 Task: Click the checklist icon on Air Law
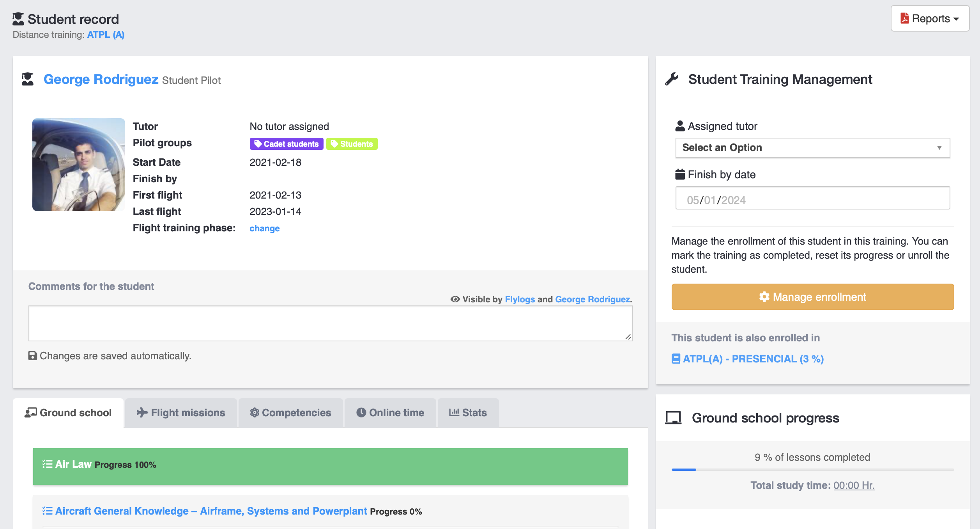(47, 464)
